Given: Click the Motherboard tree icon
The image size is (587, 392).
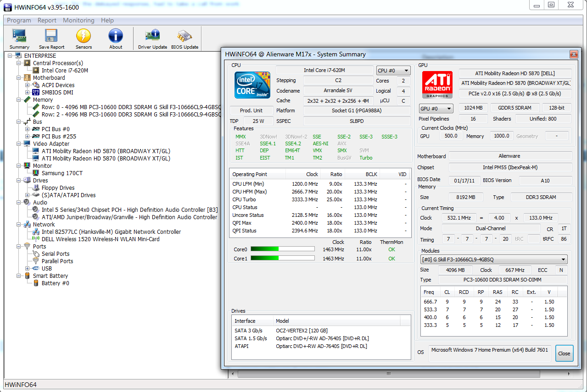Looking at the screenshot, I should pyautogui.click(x=27, y=77).
